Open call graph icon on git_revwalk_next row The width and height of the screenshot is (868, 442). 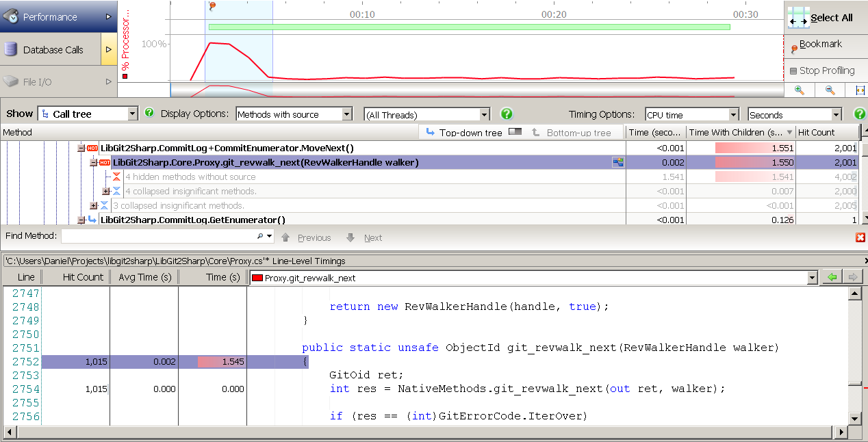coord(618,162)
